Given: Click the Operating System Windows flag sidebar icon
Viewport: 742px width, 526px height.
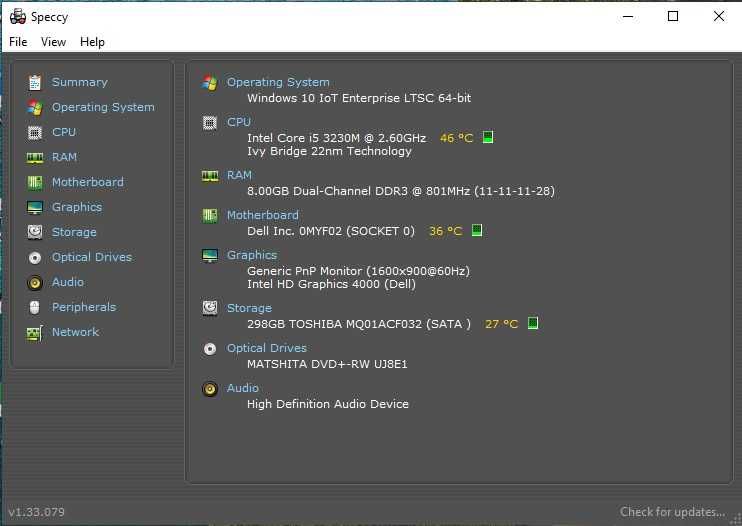Looking at the screenshot, I should (35, 107).
